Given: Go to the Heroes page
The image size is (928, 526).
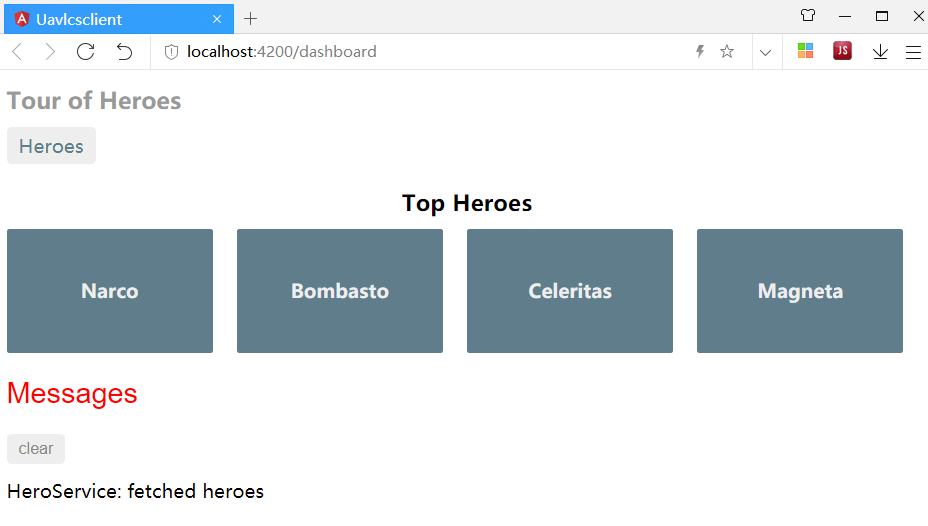Looking at the screenshot, I should [51, 146].
